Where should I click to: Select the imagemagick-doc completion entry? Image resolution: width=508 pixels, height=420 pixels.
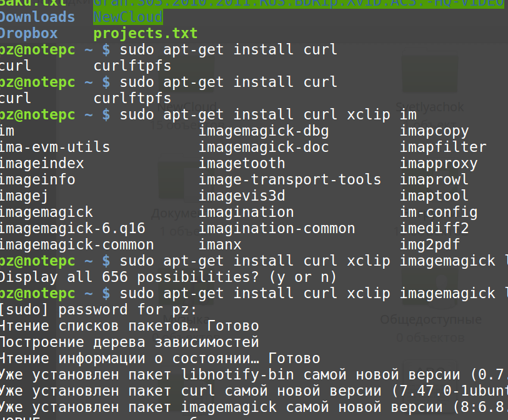point(264,147)
